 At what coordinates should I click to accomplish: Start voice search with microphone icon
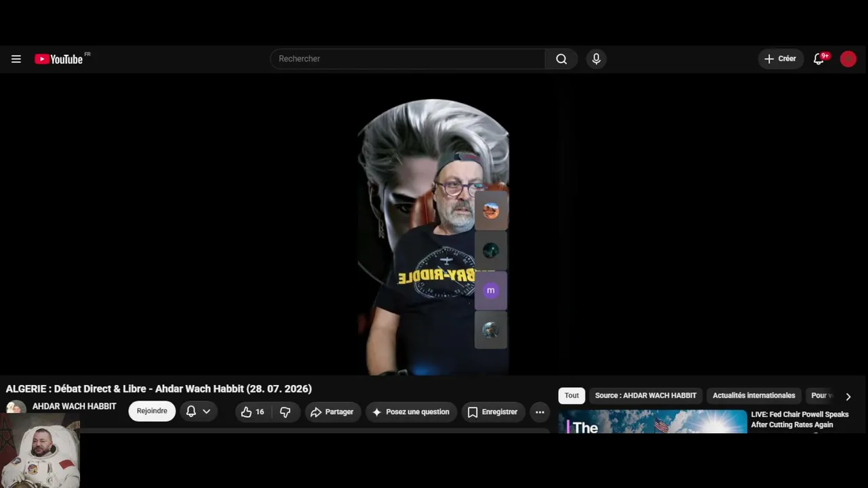click(x=596, y=59)
